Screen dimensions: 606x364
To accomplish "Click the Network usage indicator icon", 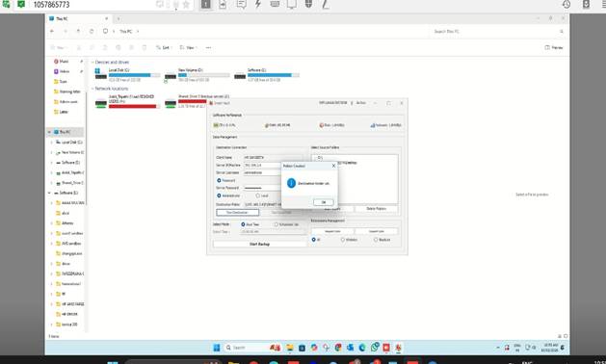I will 373,125.
